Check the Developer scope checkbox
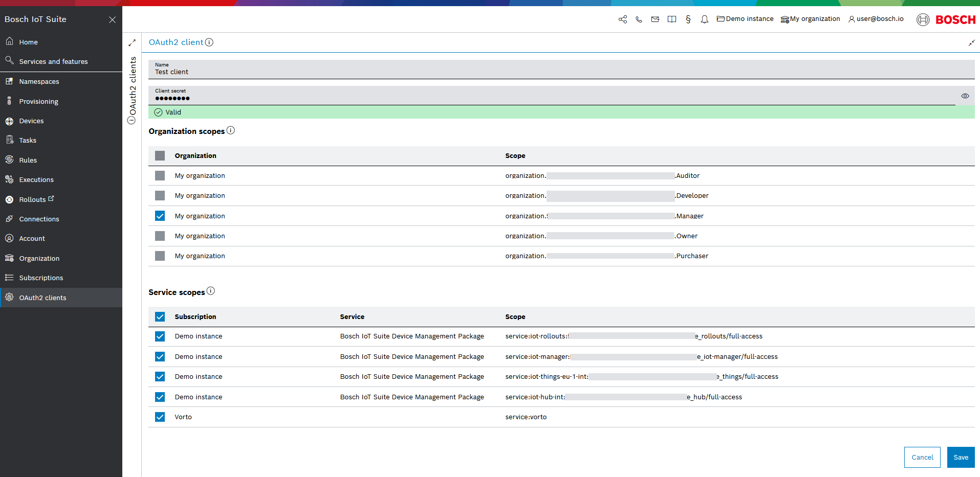The width and height of the screenshot is (980, 477). [x=160, y=195]
